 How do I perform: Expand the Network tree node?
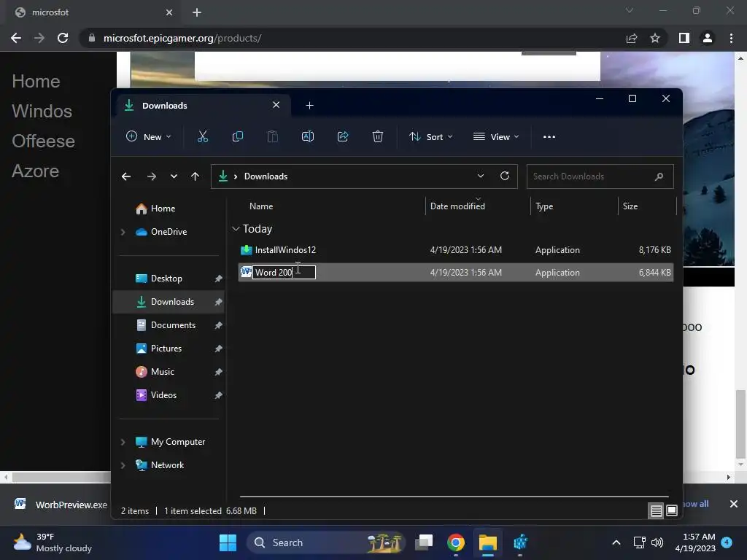(123, 465)
